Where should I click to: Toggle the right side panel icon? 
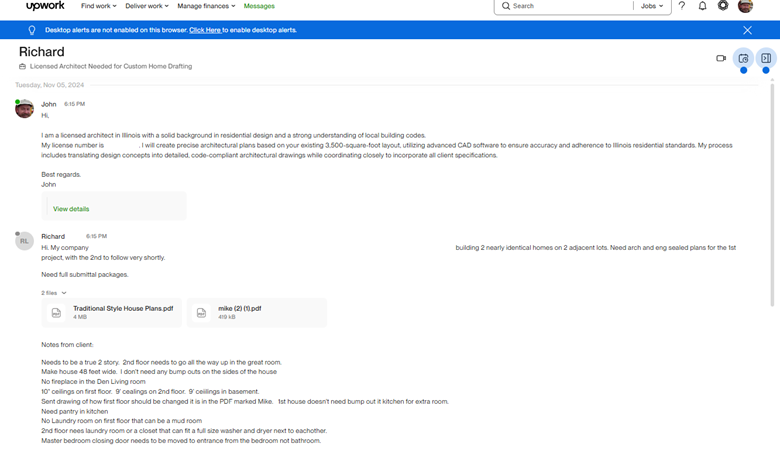coord(766,58)
